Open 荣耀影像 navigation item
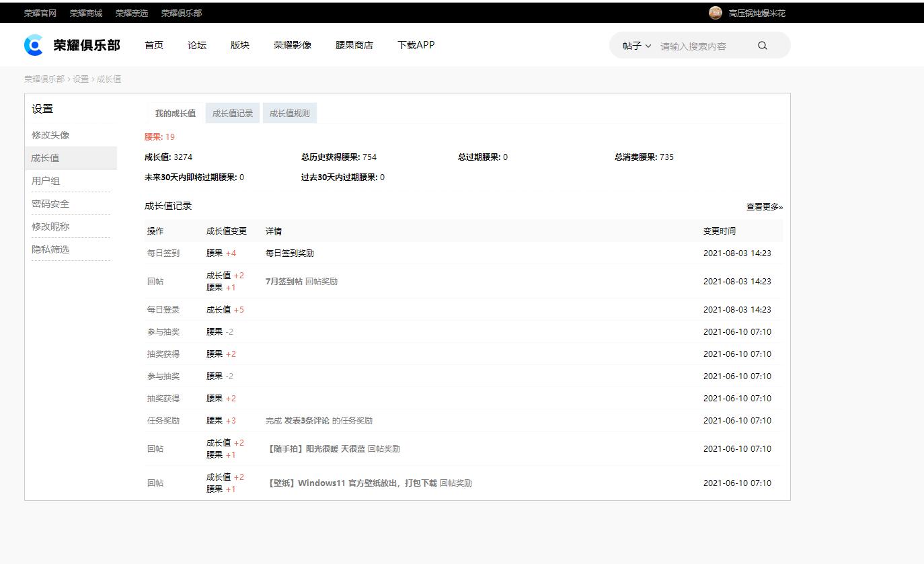Screen dimensions: 924x564 point(293,45)
